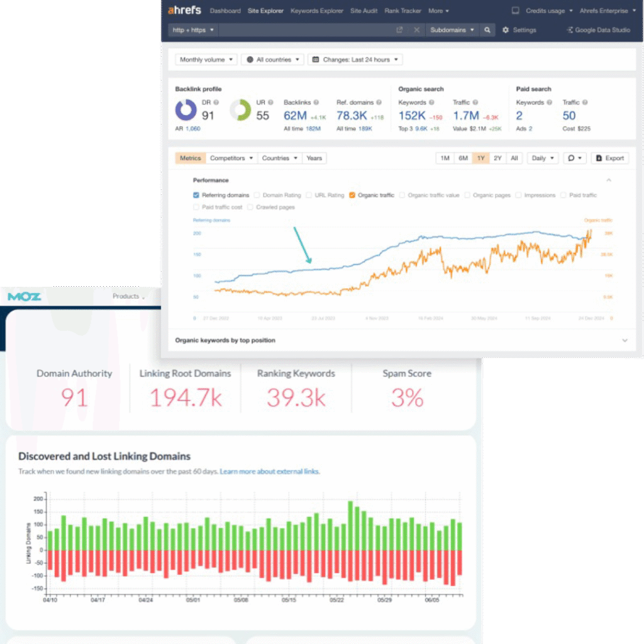Click the Google Data Studio icon
Viewport: 644px width, 644px height.
point(570,30)
